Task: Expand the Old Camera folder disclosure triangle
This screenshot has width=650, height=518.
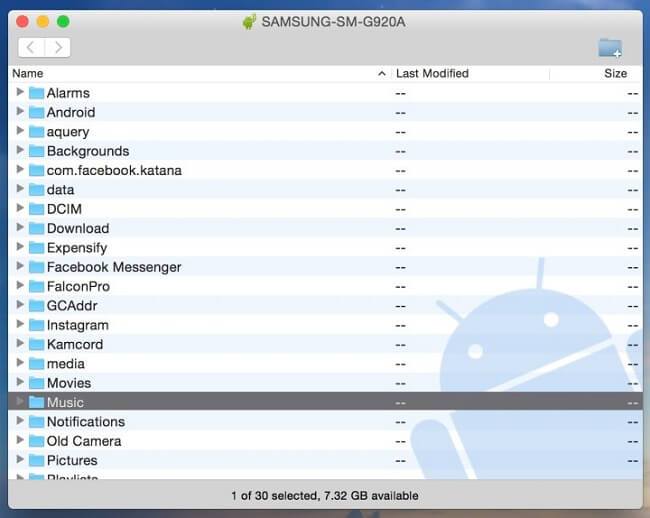Action: pyautogui.click(x=19, y=440)
